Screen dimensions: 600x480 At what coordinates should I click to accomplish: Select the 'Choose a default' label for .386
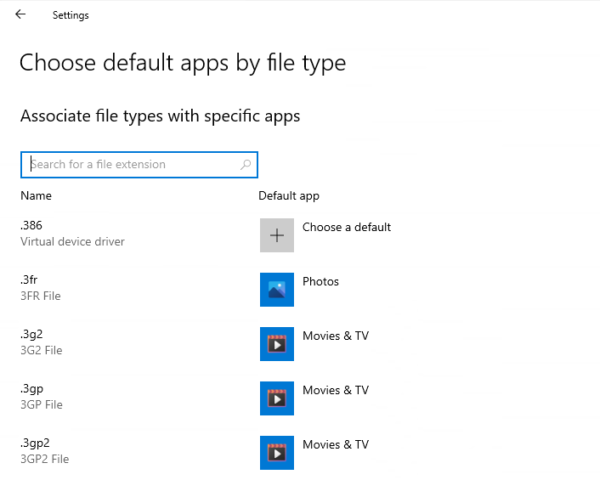point(346,228)
